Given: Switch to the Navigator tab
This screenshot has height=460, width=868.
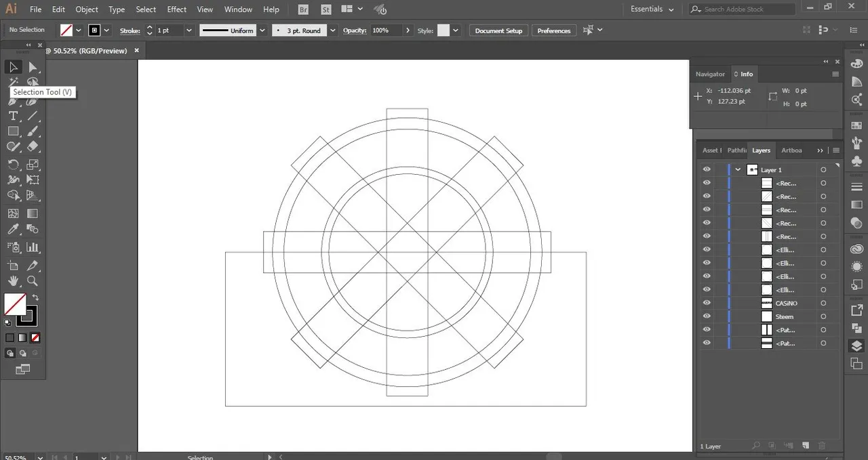Looking at the screenshot, I should [710, 74].
